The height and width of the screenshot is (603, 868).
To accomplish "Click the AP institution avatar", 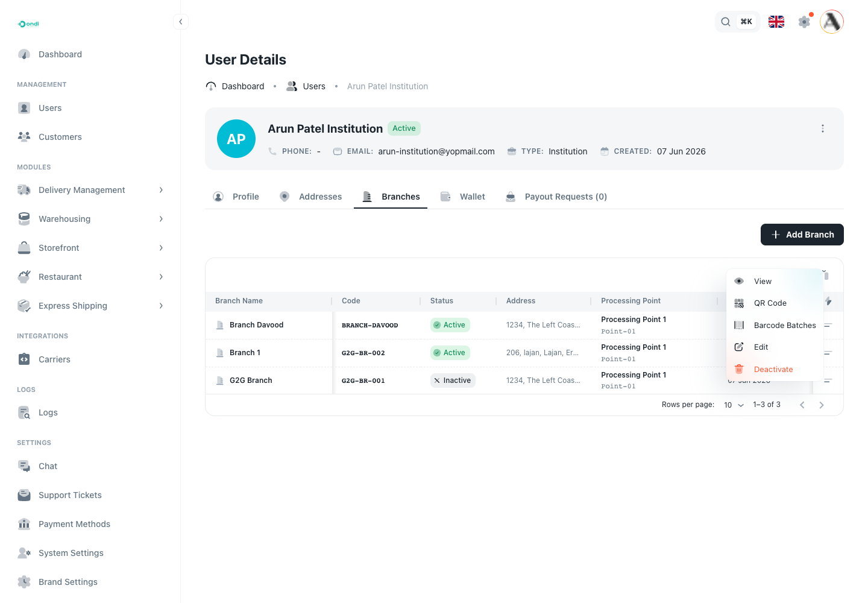I will [236, 139].
